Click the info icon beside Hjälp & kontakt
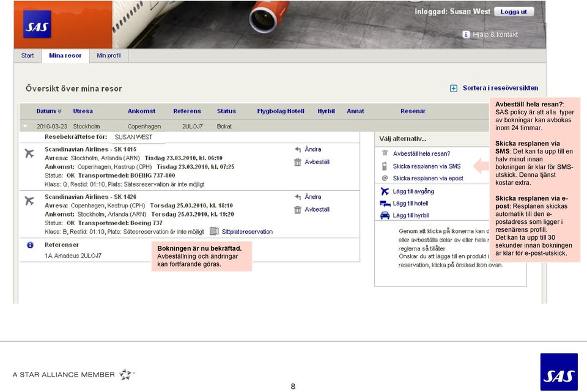 tap(466, 34)
